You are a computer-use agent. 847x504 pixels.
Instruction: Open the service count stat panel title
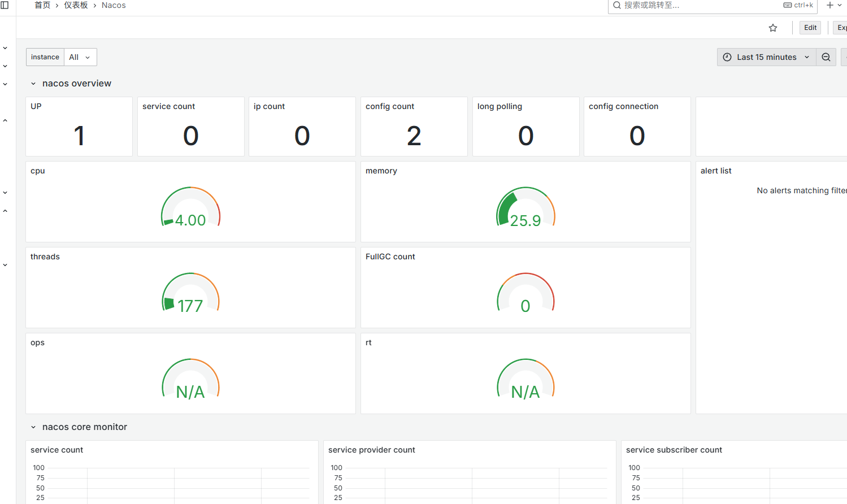click(x=168, y=106)
